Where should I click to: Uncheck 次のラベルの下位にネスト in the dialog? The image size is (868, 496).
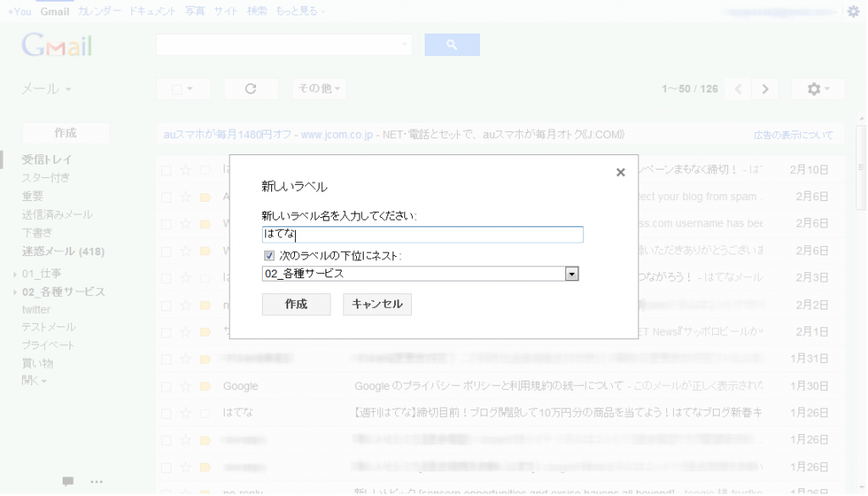coord(267,254)
